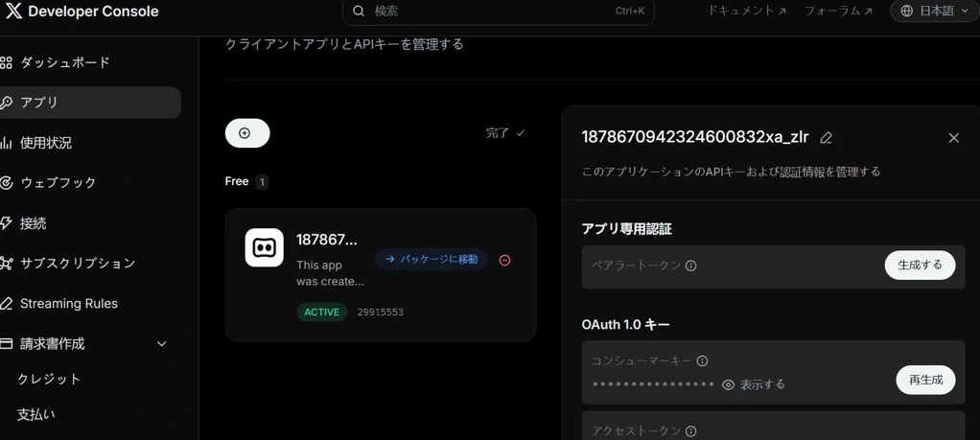980x440 pixels.
Task: Toggle 表示する to reveal consumer key
Action: point(753,385)
